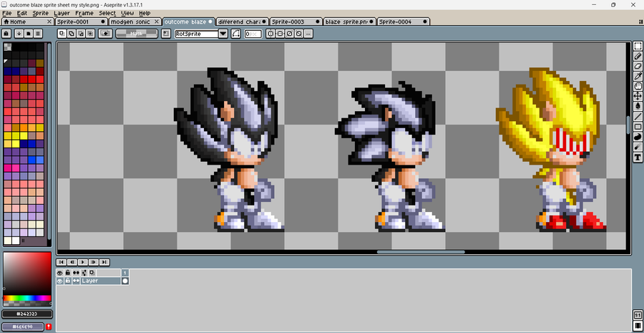Click the red color warning icon
This screenshot has height=333, width=644.
click(x=49, y=327)
